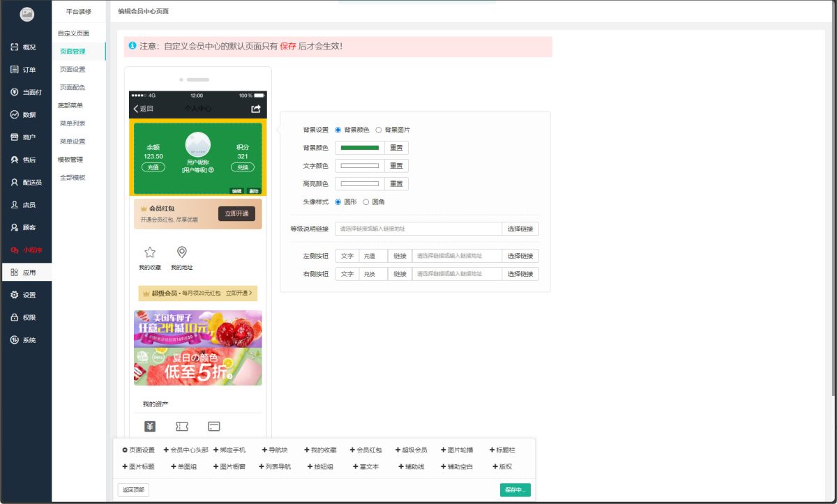Click the 等级说明链接 address input field
The image size is (837, 504).
click(x=418, y=229)
